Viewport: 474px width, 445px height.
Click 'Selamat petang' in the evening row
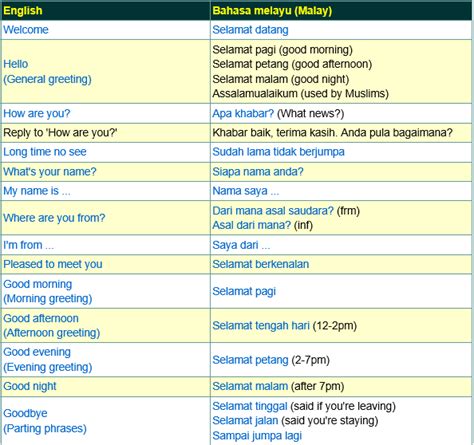pyautogui.click(x=250, y=360)
